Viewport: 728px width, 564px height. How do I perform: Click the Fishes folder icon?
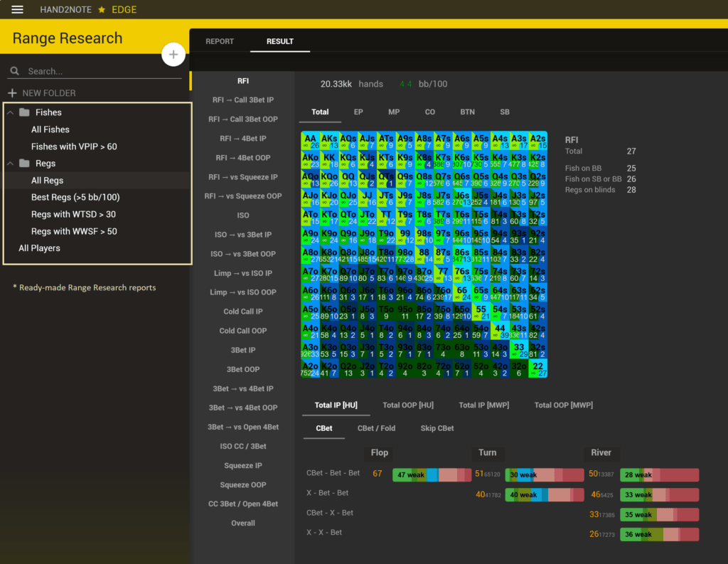[x=25, y=112]
